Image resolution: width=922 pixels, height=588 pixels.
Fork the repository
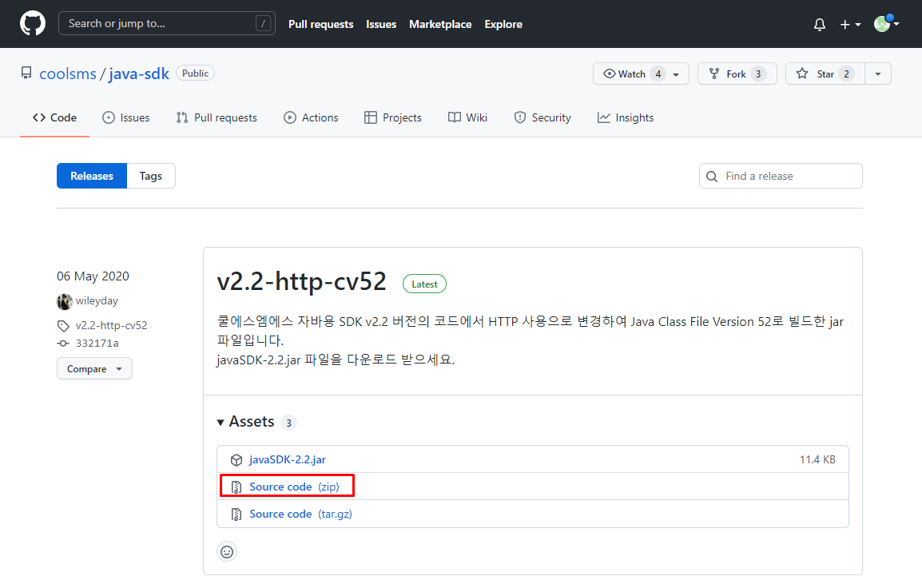(737, 73)
